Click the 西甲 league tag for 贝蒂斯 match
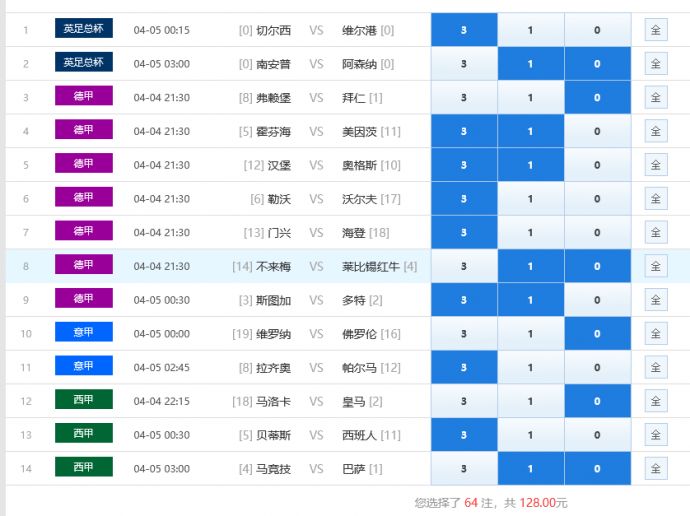690x516 pixels. [84, 434]
